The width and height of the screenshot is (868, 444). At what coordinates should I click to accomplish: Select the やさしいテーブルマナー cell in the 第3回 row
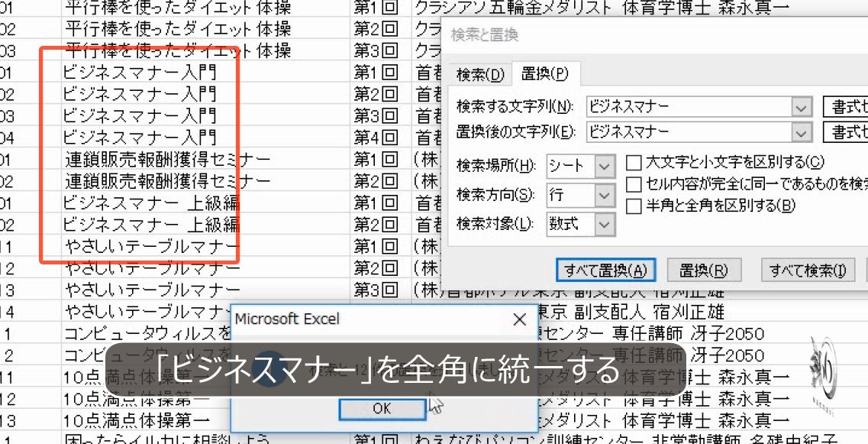coord(205,290)
